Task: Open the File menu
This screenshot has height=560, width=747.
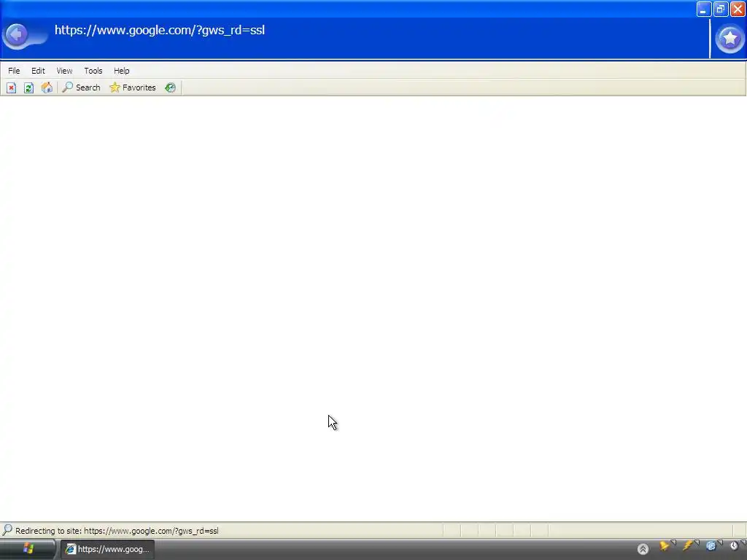Action: pyautogui.click(x=14, y=71)
